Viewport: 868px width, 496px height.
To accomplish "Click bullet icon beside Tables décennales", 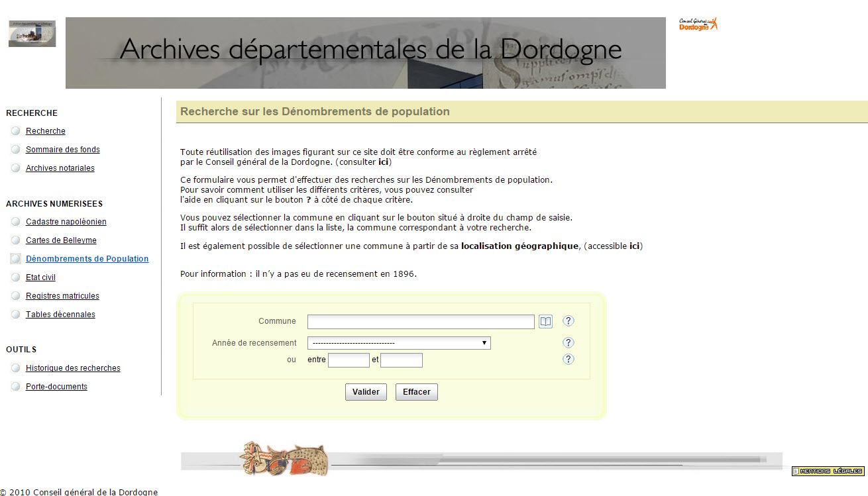I will pyautogui.click(x=16, y=315).
